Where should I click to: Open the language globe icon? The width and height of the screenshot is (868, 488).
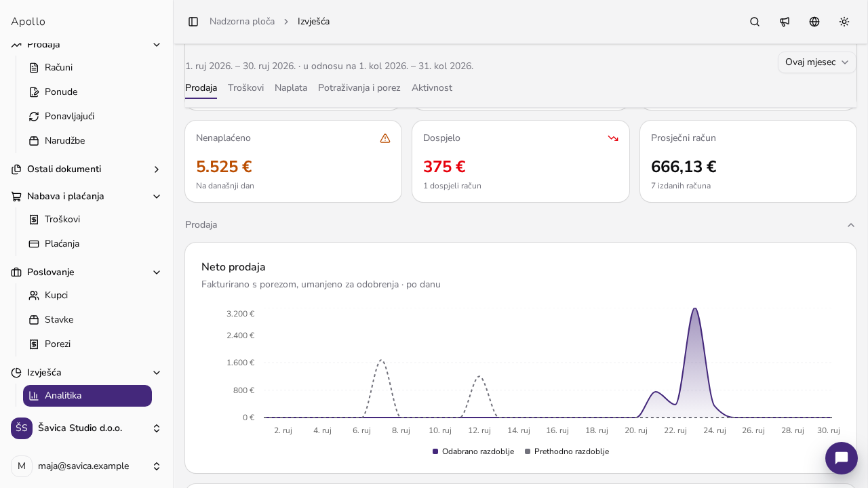[x=814, y=22]
